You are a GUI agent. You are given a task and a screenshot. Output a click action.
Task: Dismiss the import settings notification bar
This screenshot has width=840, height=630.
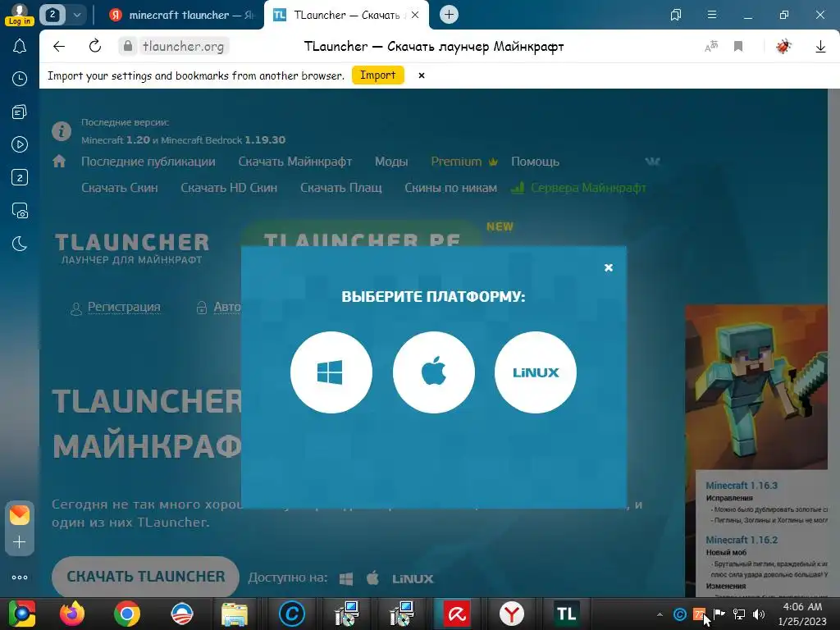tap(422, 75)
